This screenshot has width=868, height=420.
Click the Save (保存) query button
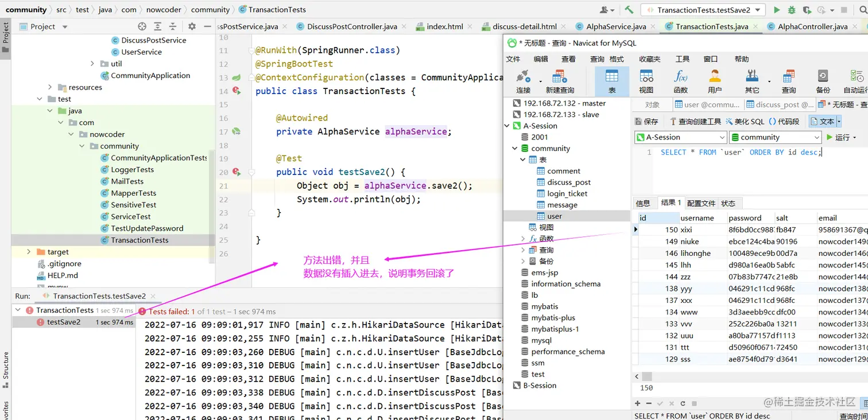pos(647,122)
